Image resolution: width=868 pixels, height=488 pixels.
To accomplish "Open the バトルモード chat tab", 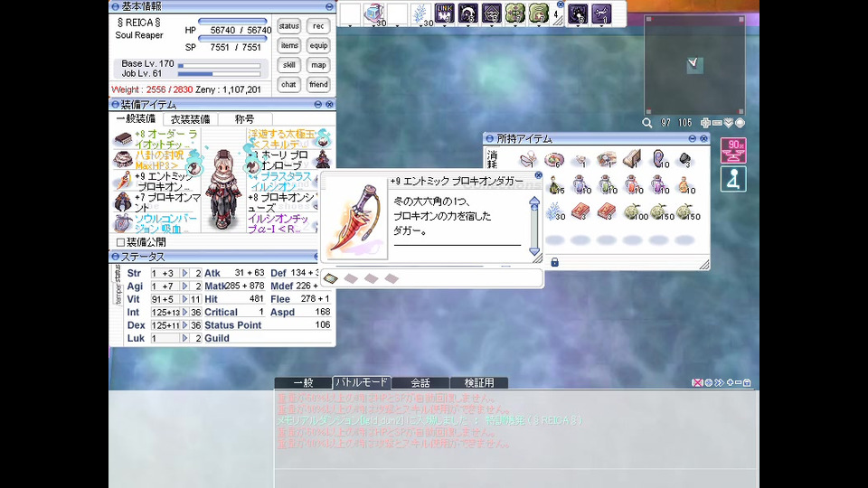I will point(362,382).
